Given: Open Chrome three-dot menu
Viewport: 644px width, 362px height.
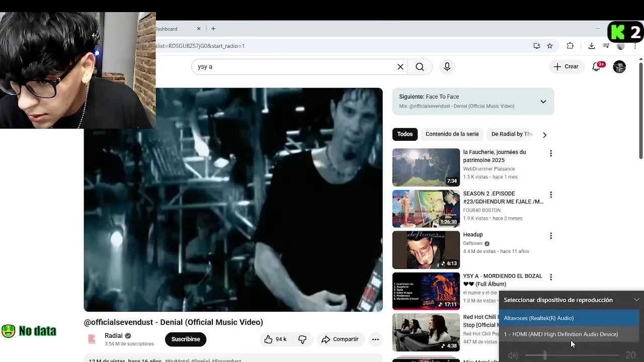Looking at the screenshot, I should (x=635, y=46).
